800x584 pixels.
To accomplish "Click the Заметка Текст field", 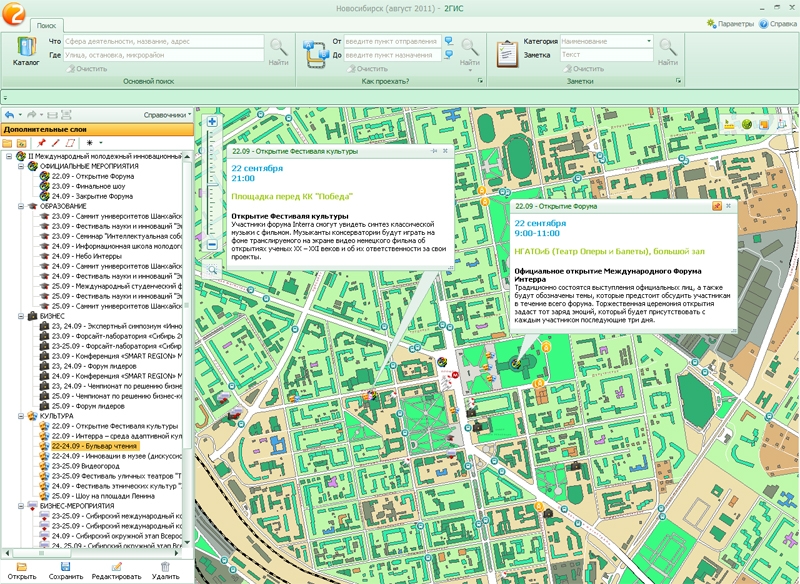I will (x=607, y=55).
